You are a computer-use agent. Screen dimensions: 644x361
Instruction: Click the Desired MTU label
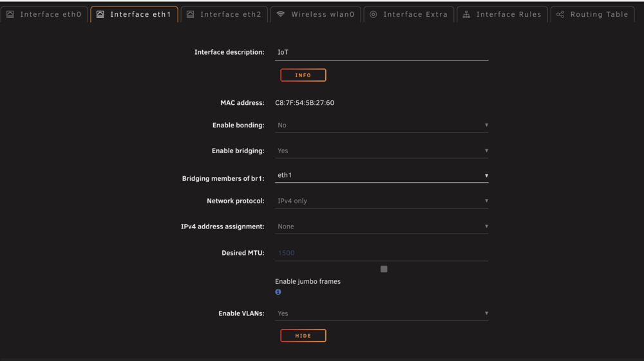(x=243, y=253)
